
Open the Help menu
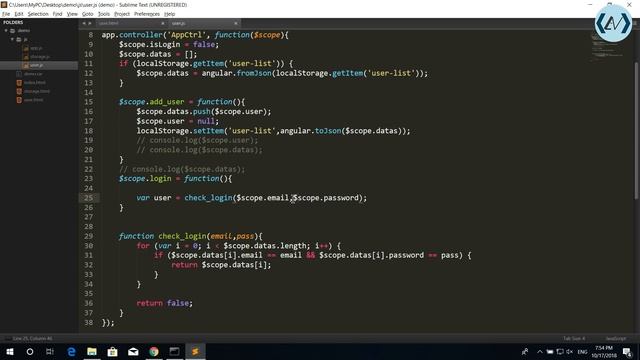tap(169, 14)
